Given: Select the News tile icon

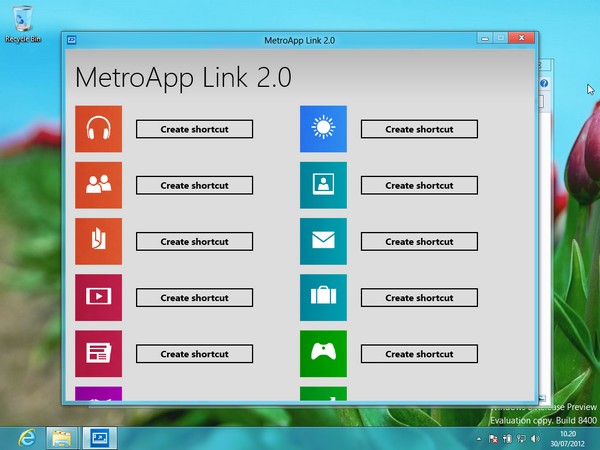Looking at the screenshot, I should coord(98,354).
